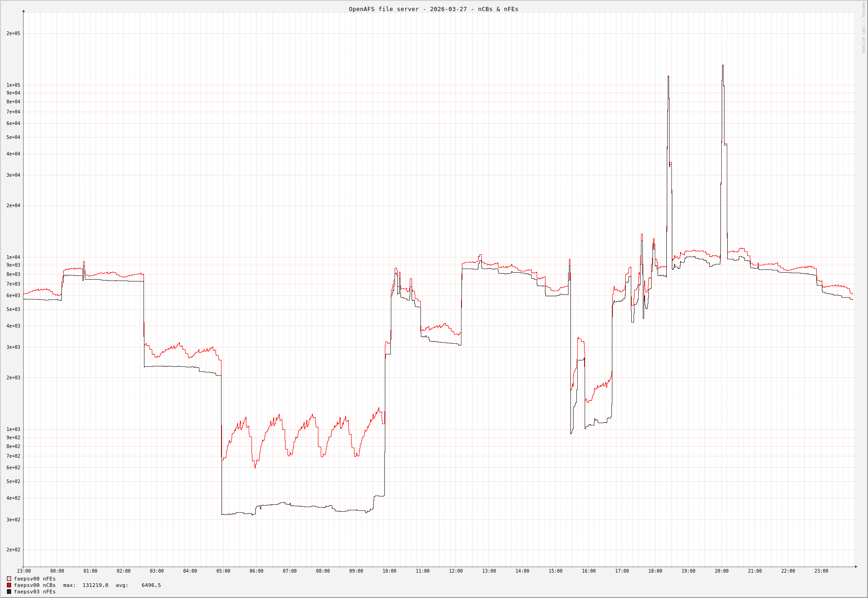Select the faepsv00 nCBs legend label
868x598 pixels.
click(35, 585)
